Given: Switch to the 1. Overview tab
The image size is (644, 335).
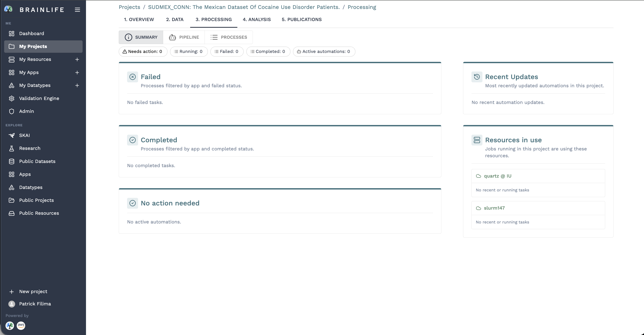Looking at the screenshot, I should point(139,20).
